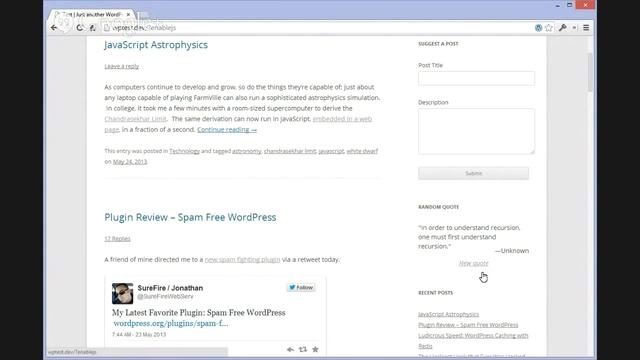640x360 pixels.
Task: Open JavaScript Astrophysics in Recent Posts
Action: 449,314
